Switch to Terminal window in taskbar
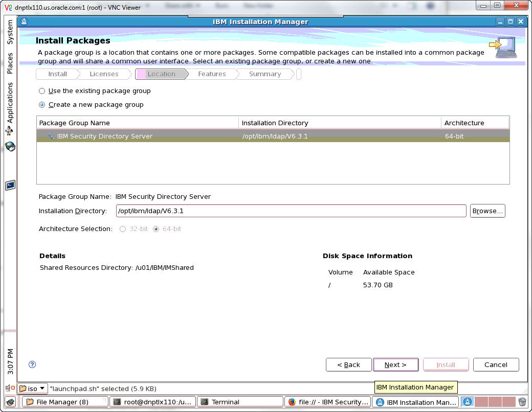Viewport: 532px width, 412px height. click(x=240, y=402)
